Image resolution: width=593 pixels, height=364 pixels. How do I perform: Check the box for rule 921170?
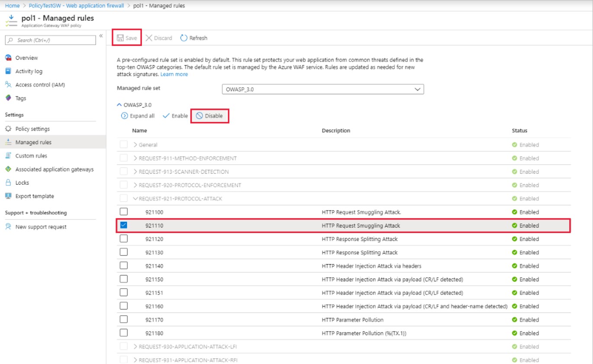pyautogui.click(x=124, y=319)
